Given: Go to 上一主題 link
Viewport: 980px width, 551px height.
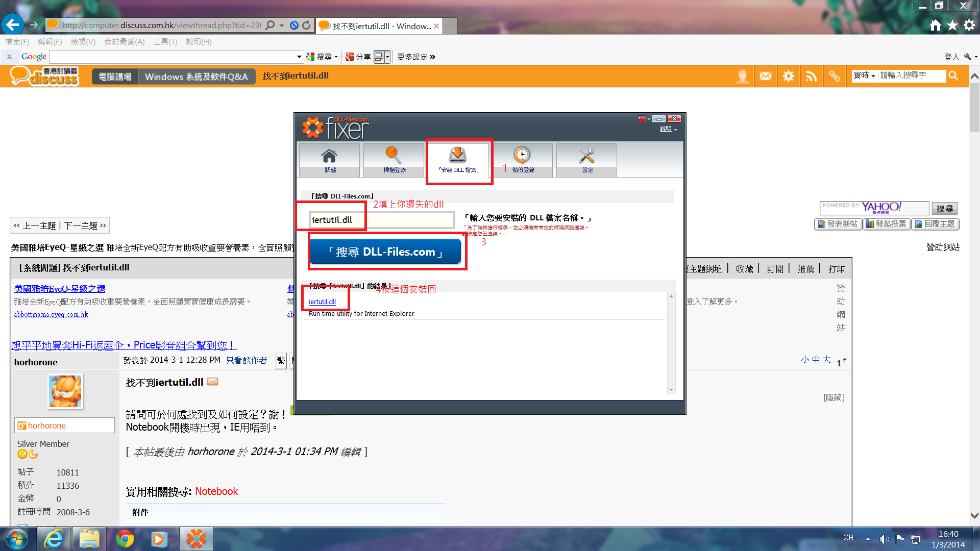Looking at the screenshot, I should [x=39, y=226].
